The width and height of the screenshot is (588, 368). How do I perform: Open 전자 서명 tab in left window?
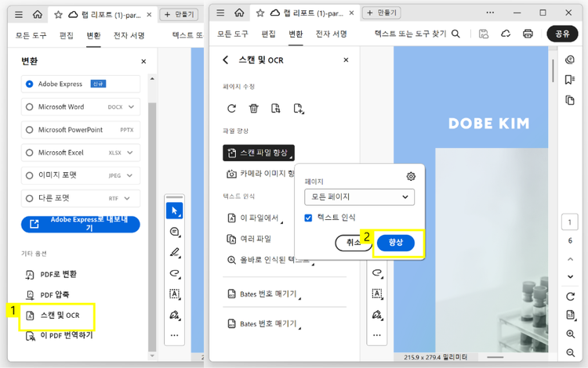click(129, 35)
